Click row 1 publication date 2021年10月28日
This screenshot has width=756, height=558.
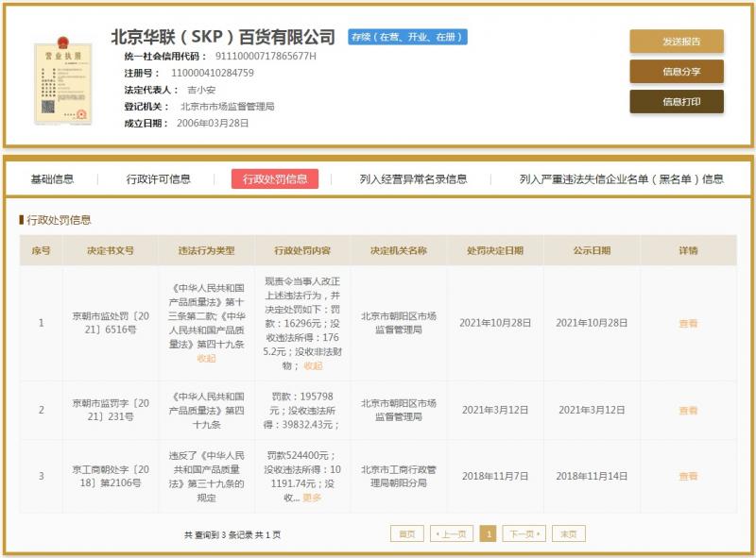(592, 323)
